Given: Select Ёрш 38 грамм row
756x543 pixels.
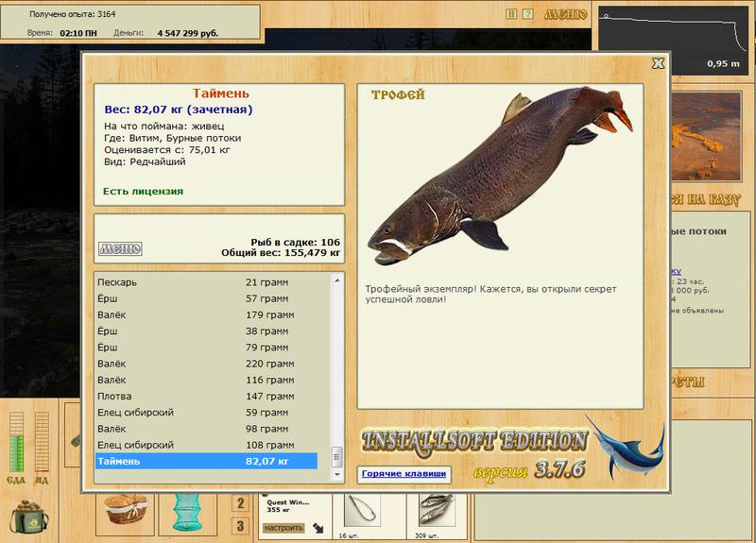Looking at the screenshot, I should 206,331.
